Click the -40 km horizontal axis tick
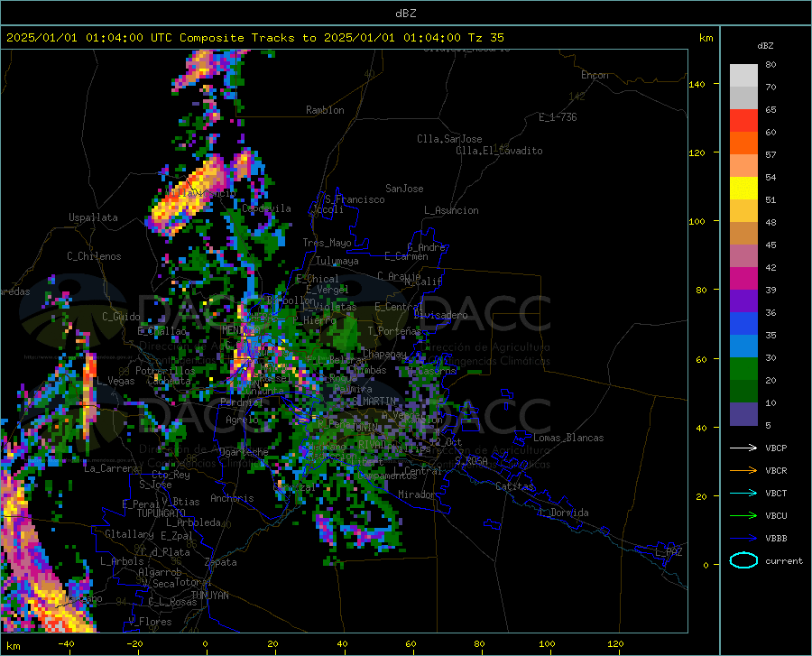This screenshot has height=656, width=812. (66, 644)
